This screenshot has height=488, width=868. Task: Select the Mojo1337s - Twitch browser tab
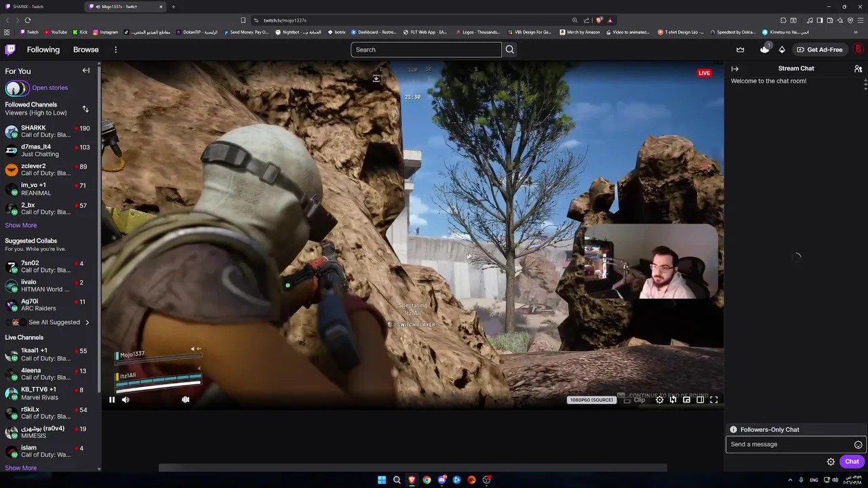125,7
